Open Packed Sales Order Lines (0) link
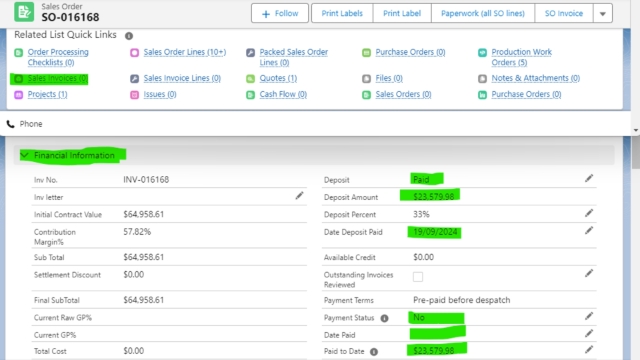Image resolution: width=640 pixels, height=360 pixels. 293,57
